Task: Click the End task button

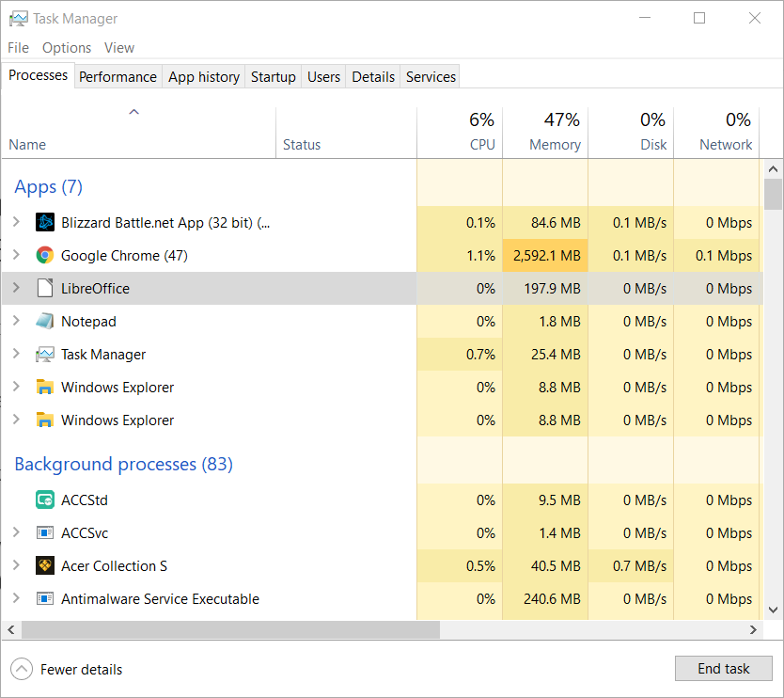Action: pyautogui.click(x=724, y=669)
